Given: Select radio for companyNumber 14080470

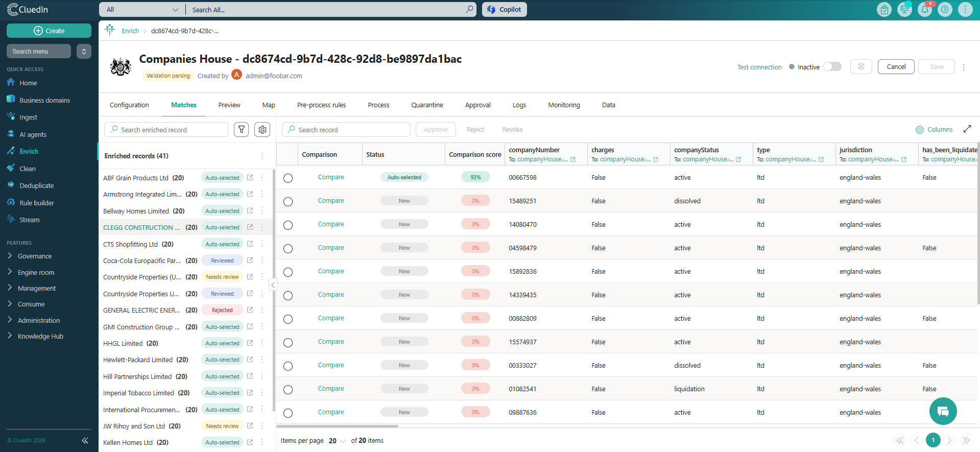Looking at the screenshot, I should [288, 225].
